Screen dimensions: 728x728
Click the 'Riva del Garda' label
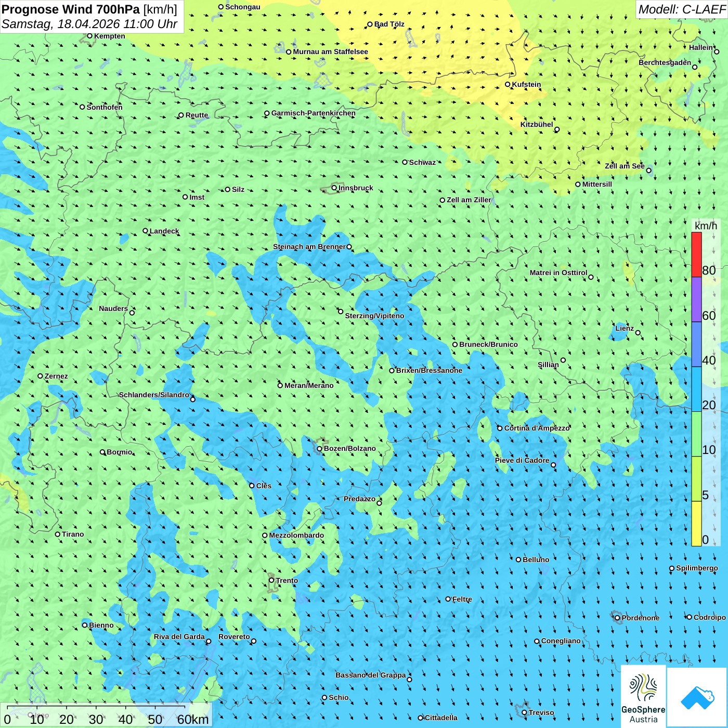point(179,636)
